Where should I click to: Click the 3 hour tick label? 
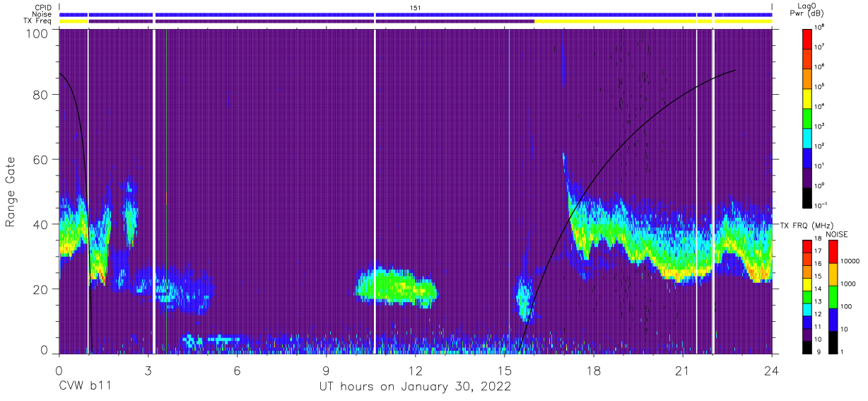point(148,371)
